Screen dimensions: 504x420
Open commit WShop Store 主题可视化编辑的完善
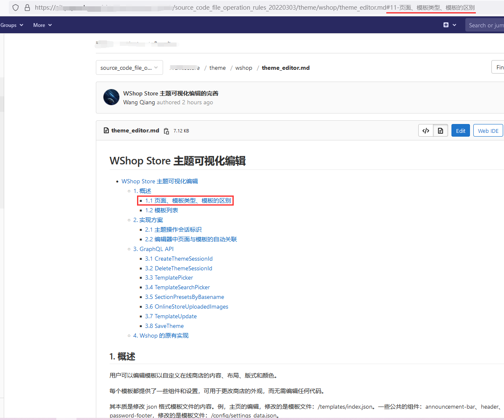click(171, 93)
